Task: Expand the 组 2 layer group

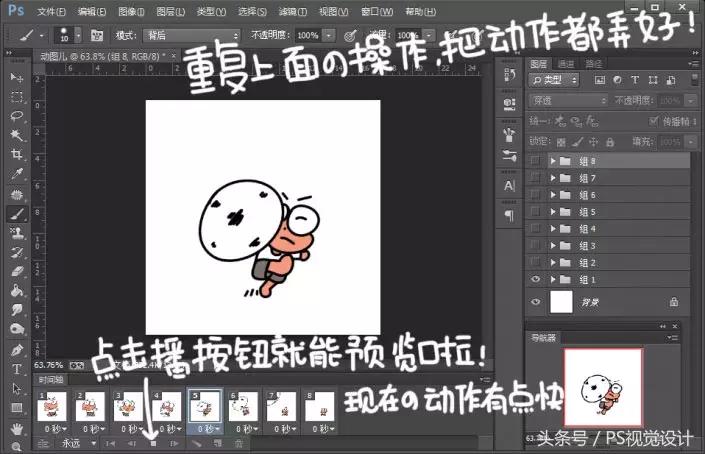Action: pos(553,263)
